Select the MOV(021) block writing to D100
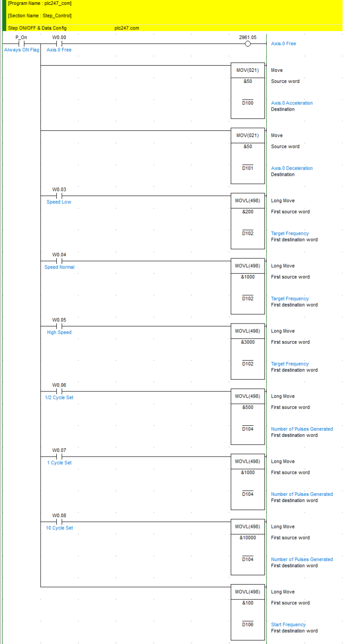343x644 pixels. tap(247, 71)
